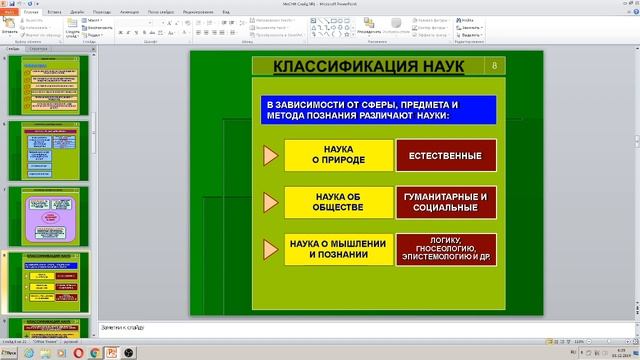Image resolution: width=640 pixels, height=360 pixels.
Task: Switch to Slide Sorter view in status bar
Action: click(556, 342)
